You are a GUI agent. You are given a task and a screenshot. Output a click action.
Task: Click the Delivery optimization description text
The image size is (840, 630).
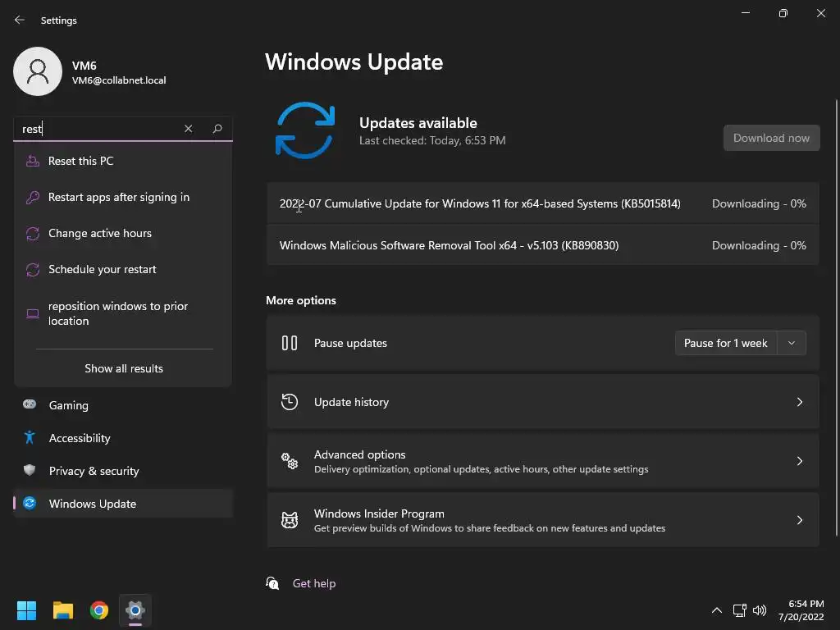[x=481, y=469]
